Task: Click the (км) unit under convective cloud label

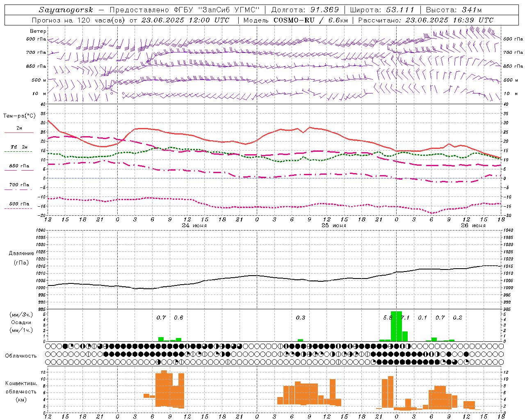Action: point(21,399)
